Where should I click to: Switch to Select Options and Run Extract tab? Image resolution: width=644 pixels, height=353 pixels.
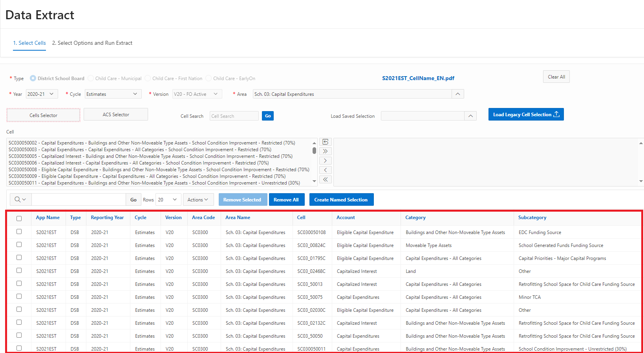[92, 43]
